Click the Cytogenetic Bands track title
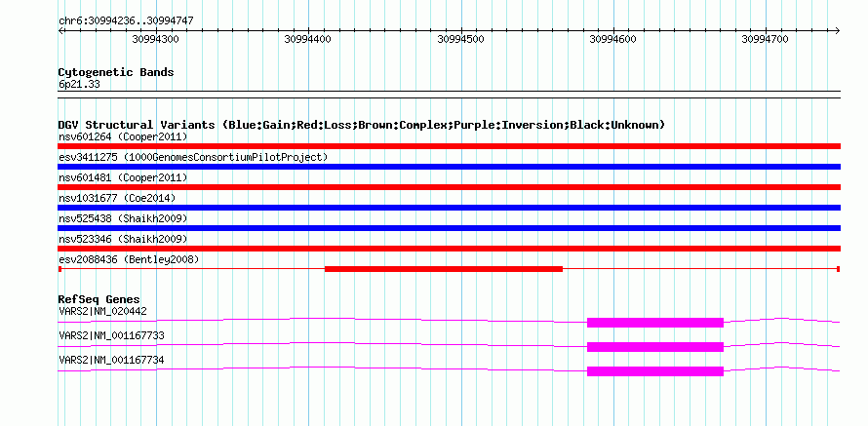Image resolution: width=868 pixels, height=426 pixels. [116, 72]
